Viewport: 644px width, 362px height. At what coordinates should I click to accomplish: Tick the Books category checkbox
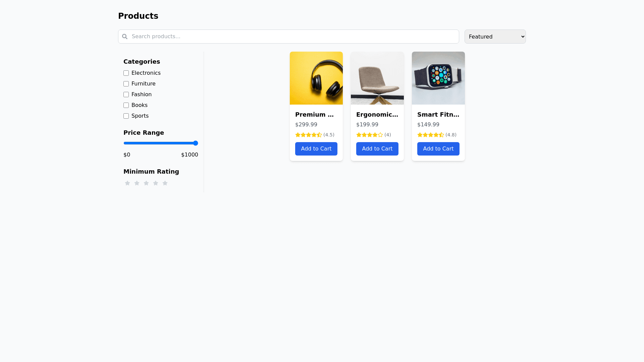point(126,105)
